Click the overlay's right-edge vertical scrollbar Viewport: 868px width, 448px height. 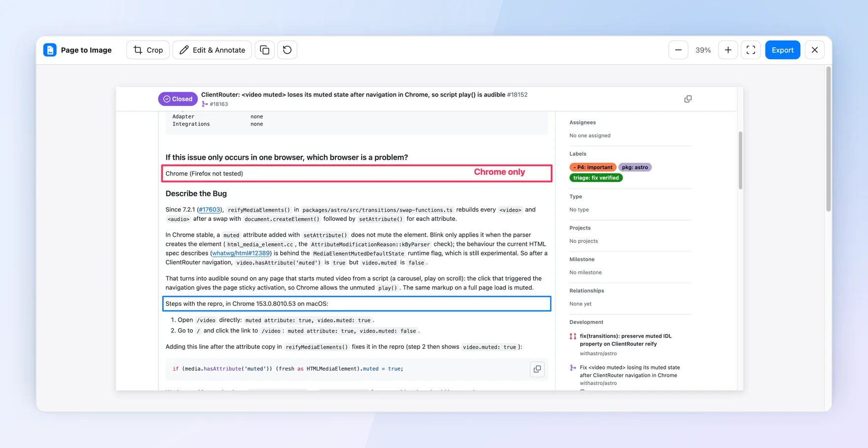(x=829, y=139)
